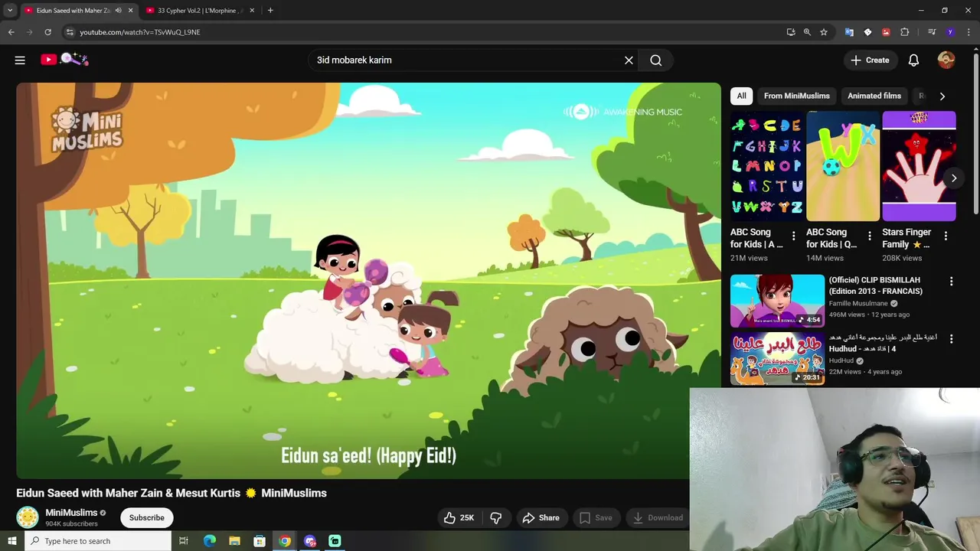
Task: Go to YouTube home via logo
Action: click(x=64, y=60)
